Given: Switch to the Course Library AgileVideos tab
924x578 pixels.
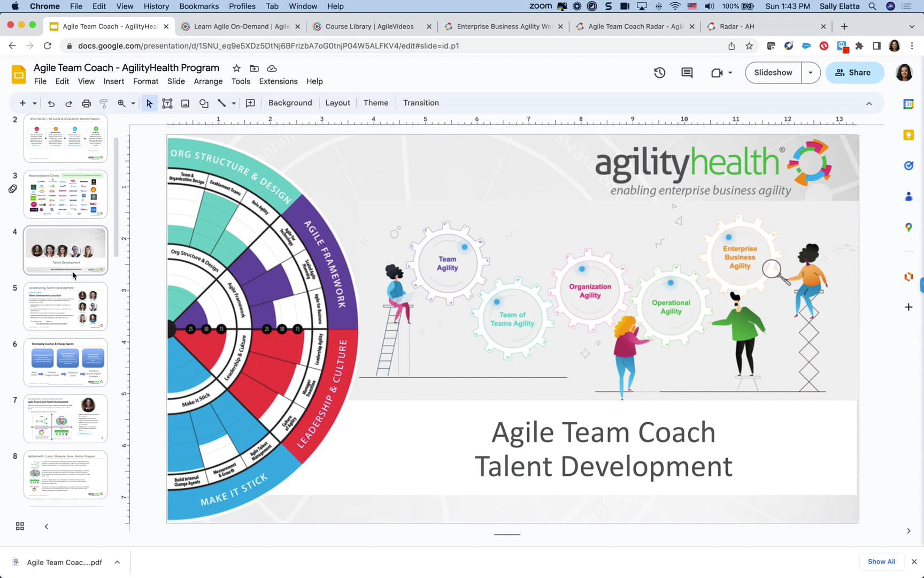Looking at the screenshot, I should (369, 26).
